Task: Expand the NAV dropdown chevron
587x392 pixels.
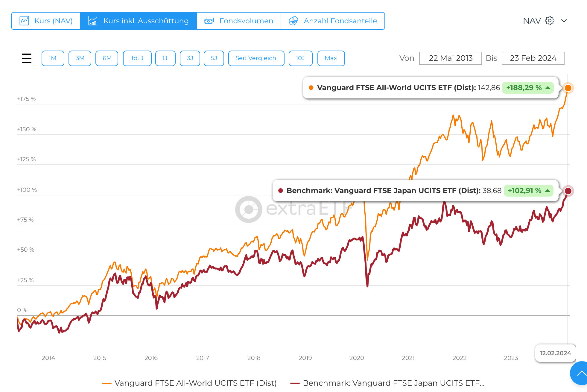Action: (564, 21)
